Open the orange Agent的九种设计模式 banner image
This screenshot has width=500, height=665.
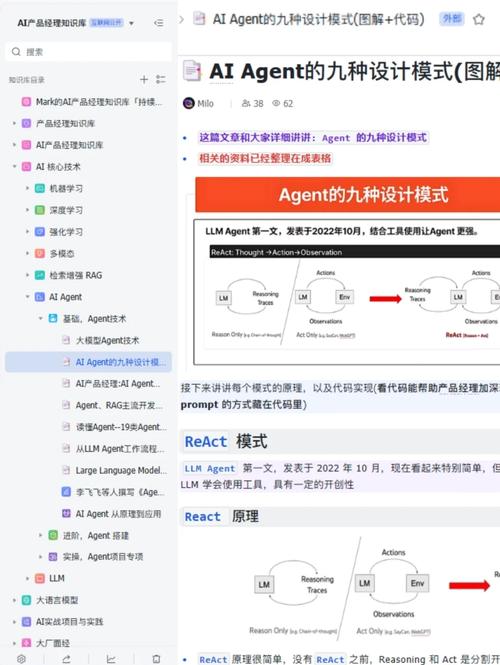[348, 195]
